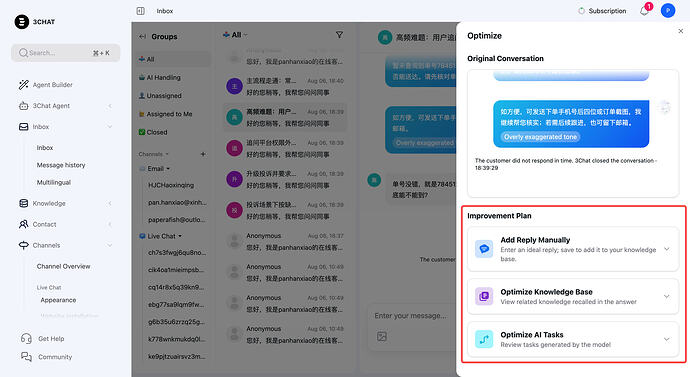This screenshot has height=377, width=690.
Task: Click the Inbox envelope sidebar icon
Action: (x=24, y=127)
